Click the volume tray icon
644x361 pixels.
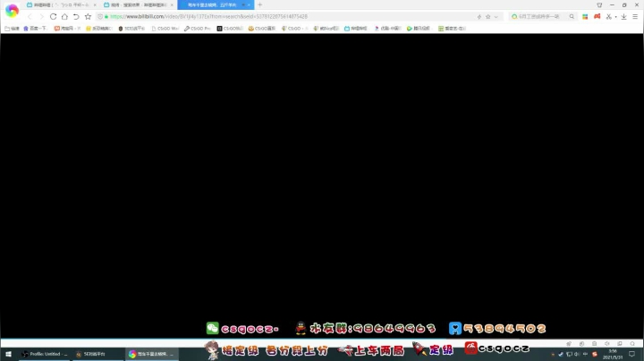tap(577, 354)
